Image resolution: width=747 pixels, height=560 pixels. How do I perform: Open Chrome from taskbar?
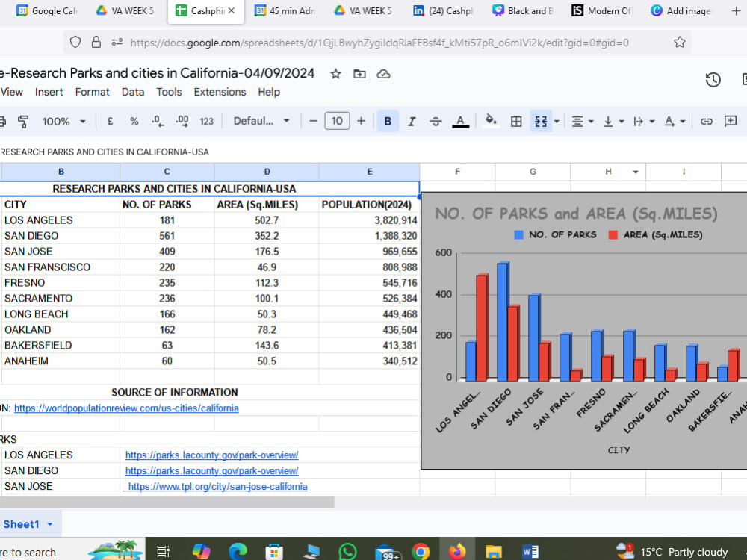point(421,552)
